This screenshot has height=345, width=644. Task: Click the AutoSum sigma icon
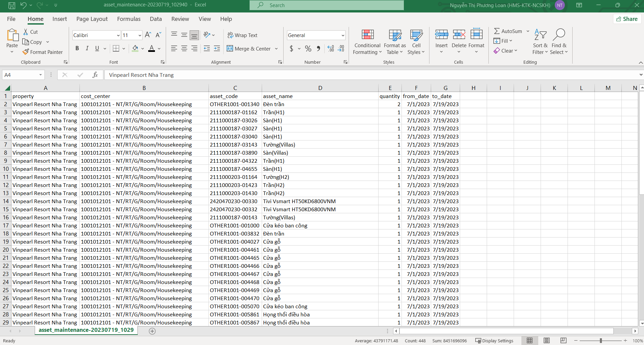[497, 31]
